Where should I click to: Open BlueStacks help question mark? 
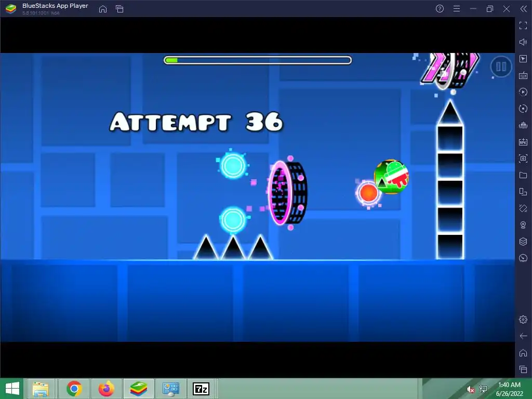tap(440, 9)
